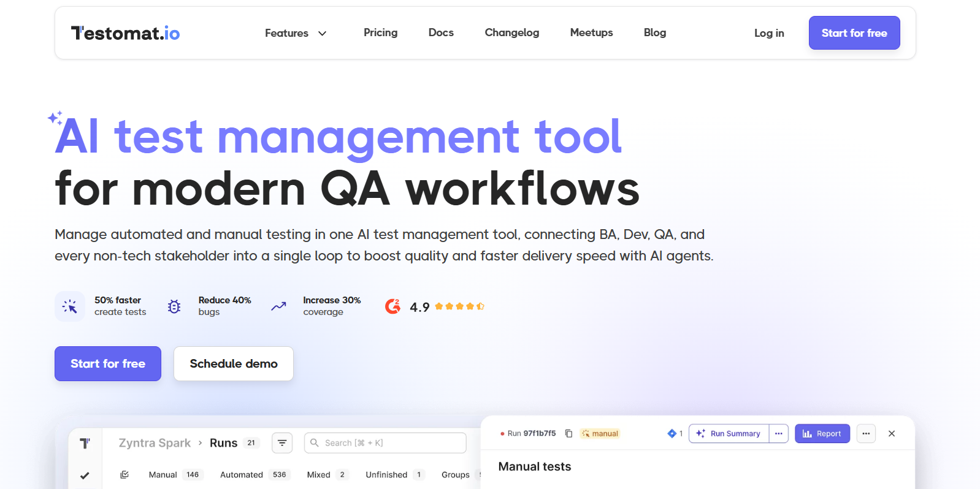Click Run Summary button
This screenshot has height=489, width=980.
[x=729, y=433]
